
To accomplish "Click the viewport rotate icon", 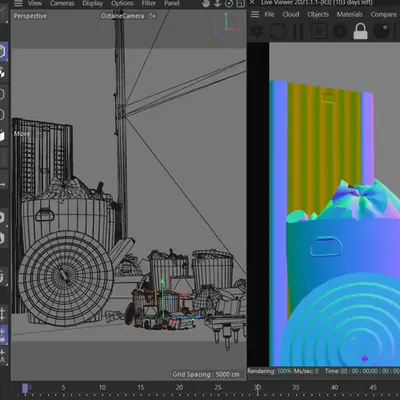I will pos(229,4).
